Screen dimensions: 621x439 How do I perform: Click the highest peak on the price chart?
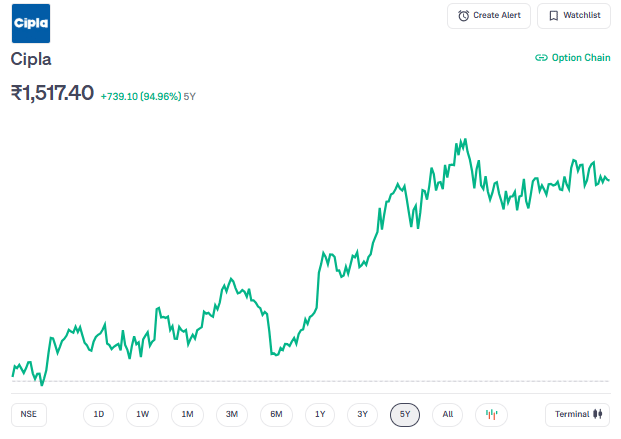(463, 140)
